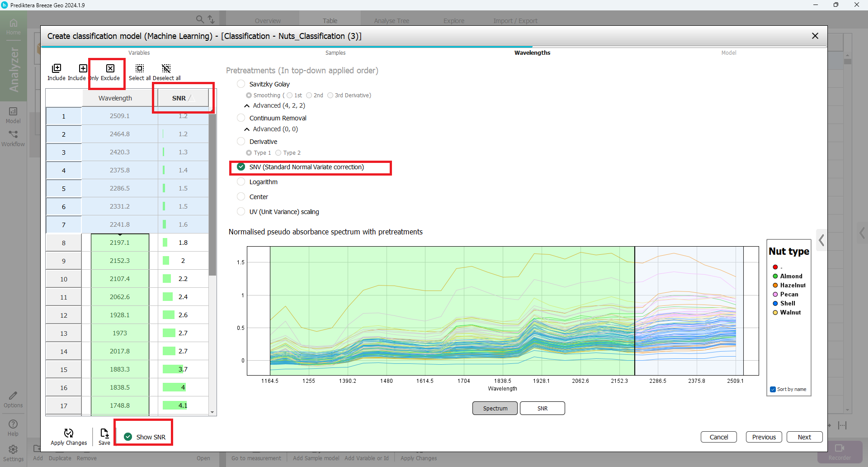Click the Select all icon
The image size is (868, 467).
click(x=140, y=68)
